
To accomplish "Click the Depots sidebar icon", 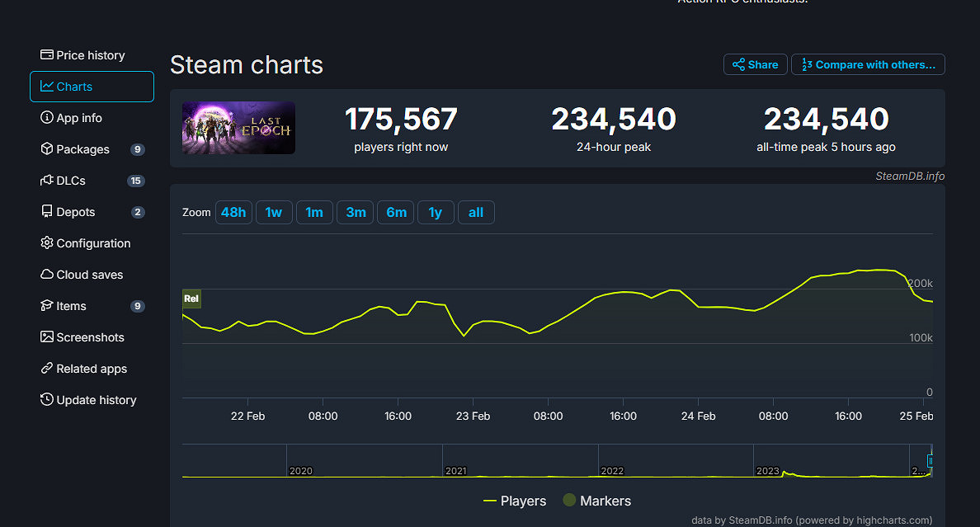I will 48,212.
